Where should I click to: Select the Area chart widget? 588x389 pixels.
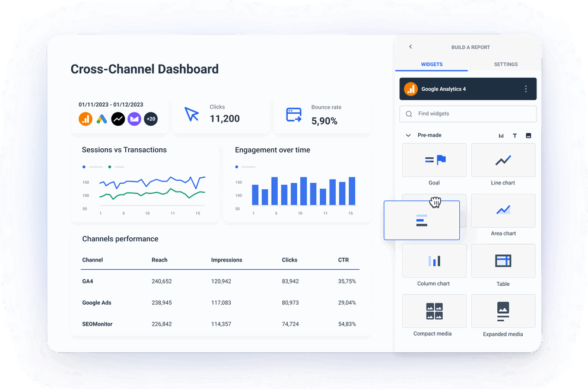click(x=503, y=211)
